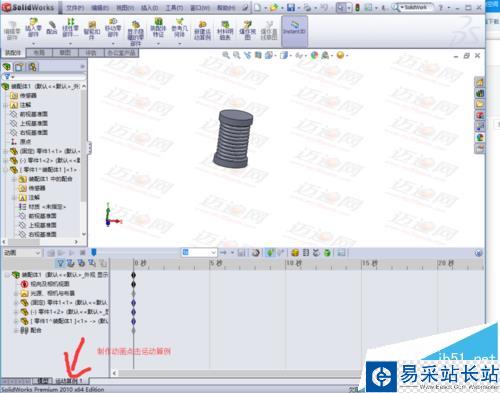Viewport: 500px width, 393px height.
Task: Click key point on 视向及相机视图 timeline row
Action: [x=134, y=284]
